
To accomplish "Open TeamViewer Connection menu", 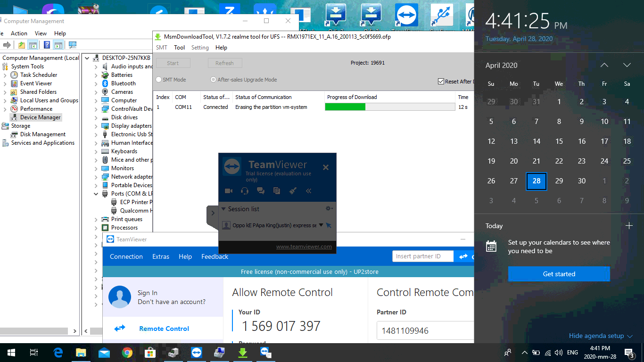I will click(126, 256).
